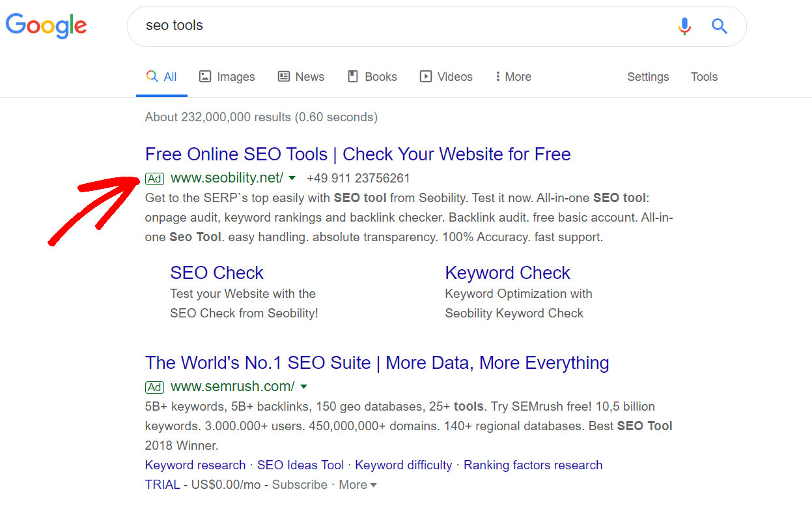Click the Subscribe link under SEMrush ad
The image size is (812, 511).
tap(300, 485)
